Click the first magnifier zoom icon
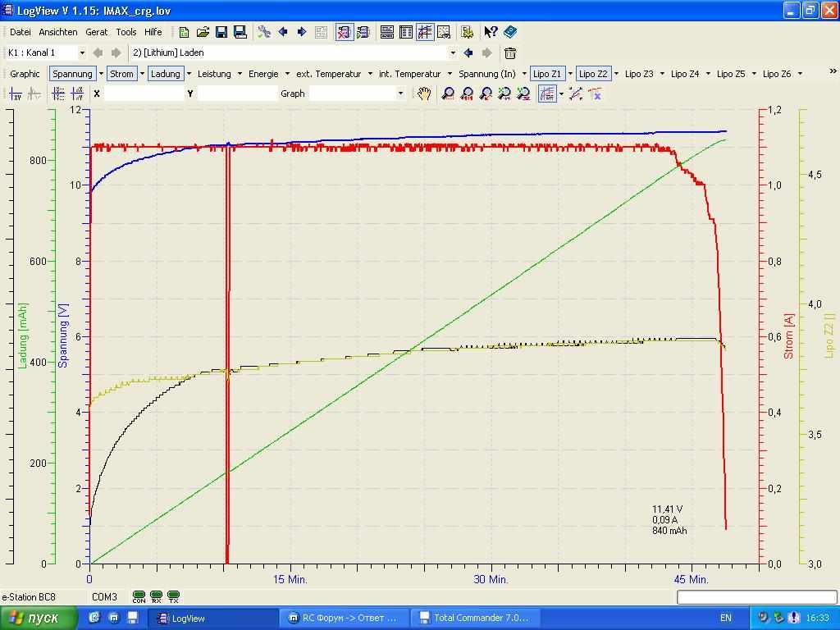The width and height of the screenshot is (840, 630). click(x=448, y=94)
